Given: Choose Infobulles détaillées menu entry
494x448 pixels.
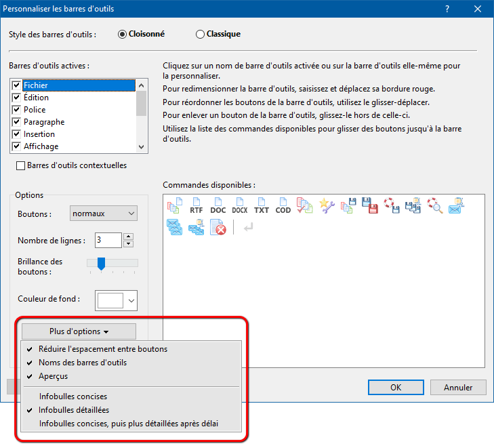Looking at the screenshot, I should (131, 410).
